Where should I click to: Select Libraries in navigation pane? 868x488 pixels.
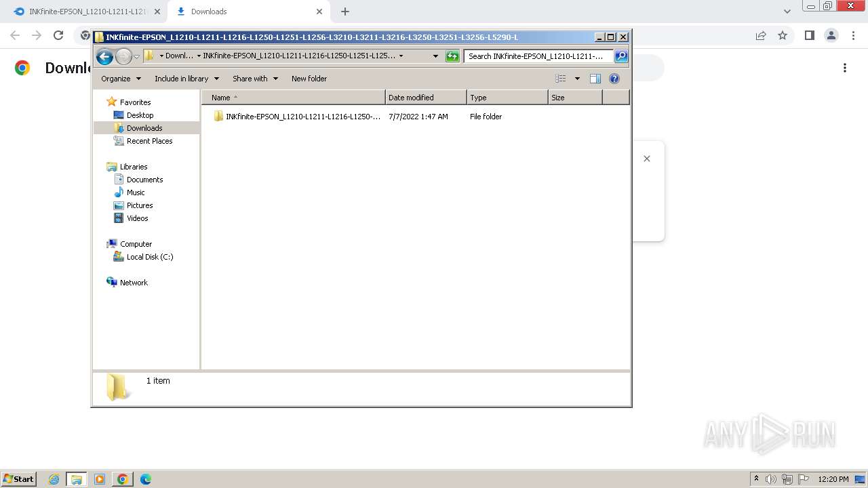tap(134, 167)
